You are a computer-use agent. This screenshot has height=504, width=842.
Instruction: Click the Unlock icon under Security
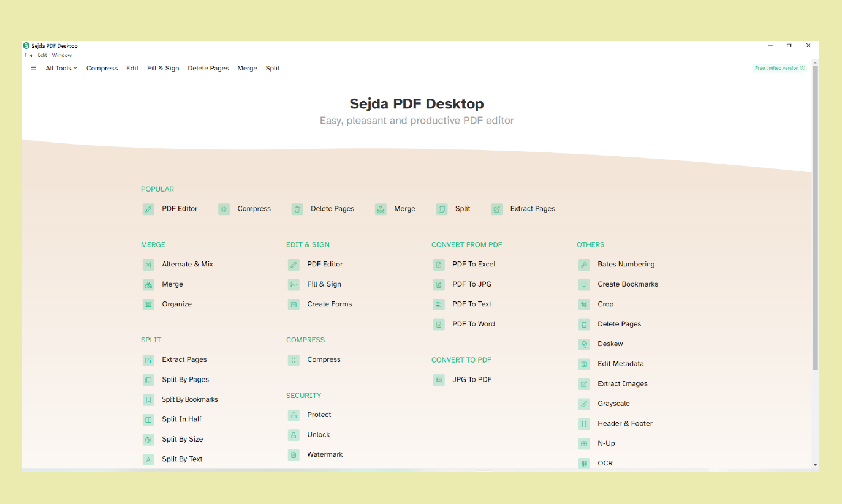(294, 435)
